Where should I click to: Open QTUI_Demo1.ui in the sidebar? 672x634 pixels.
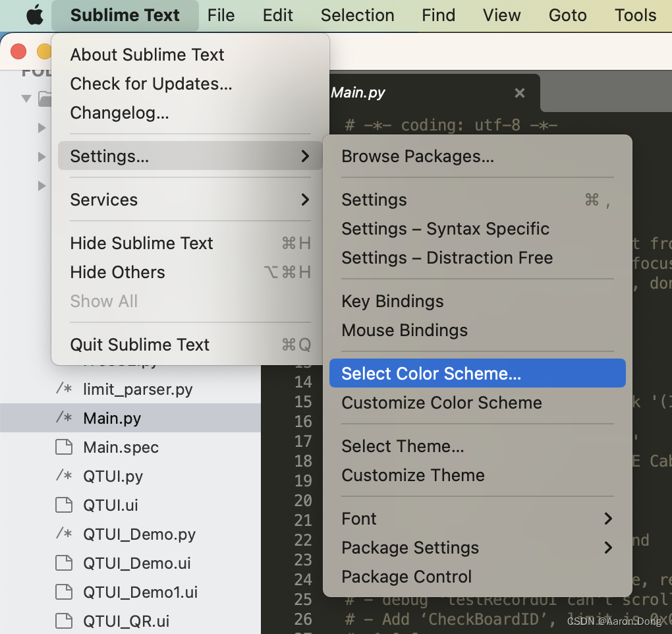coord(140,592)
